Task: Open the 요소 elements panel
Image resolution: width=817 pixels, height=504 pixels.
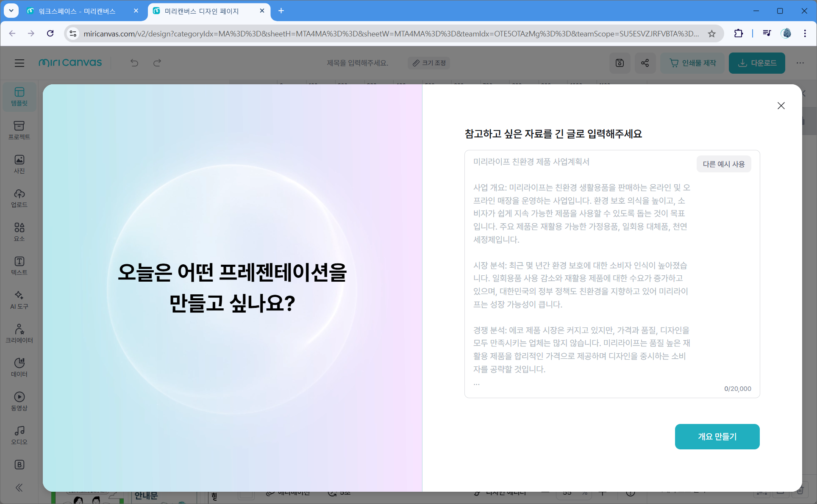Action: [19, 232]
